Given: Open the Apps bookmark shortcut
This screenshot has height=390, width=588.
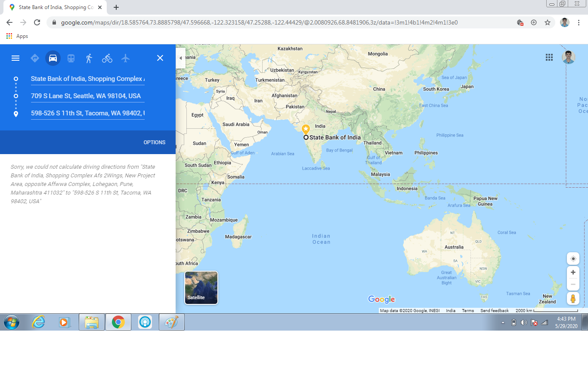Looking at the screenshot, I should click(17, 36).
